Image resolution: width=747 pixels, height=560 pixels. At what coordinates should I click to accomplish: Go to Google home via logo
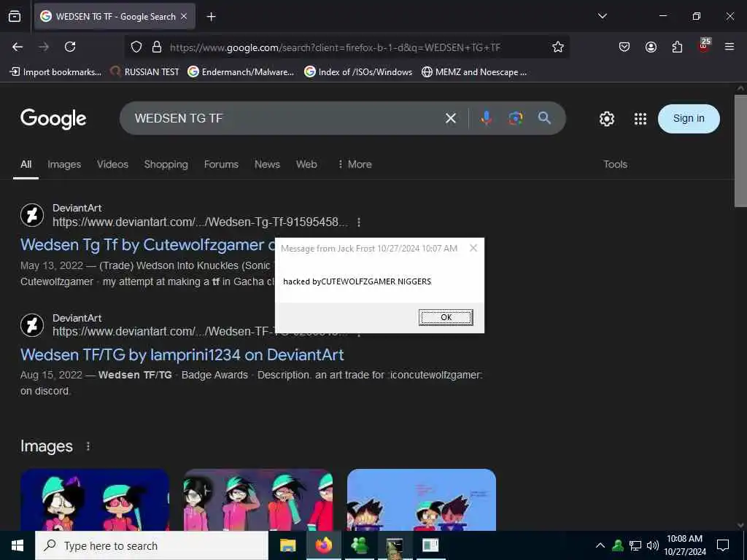coord(53,119)
